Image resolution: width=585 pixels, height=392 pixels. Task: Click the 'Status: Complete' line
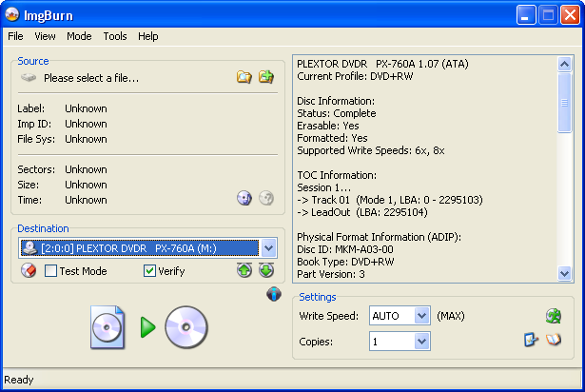coord(336,113)
